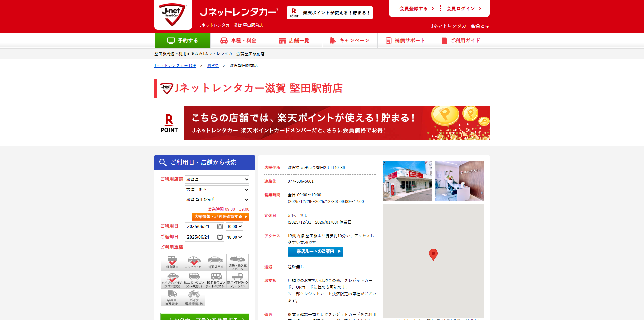Open the 補償サポート menu item
The height and width of the screenshot is (320, 644).
405,40
